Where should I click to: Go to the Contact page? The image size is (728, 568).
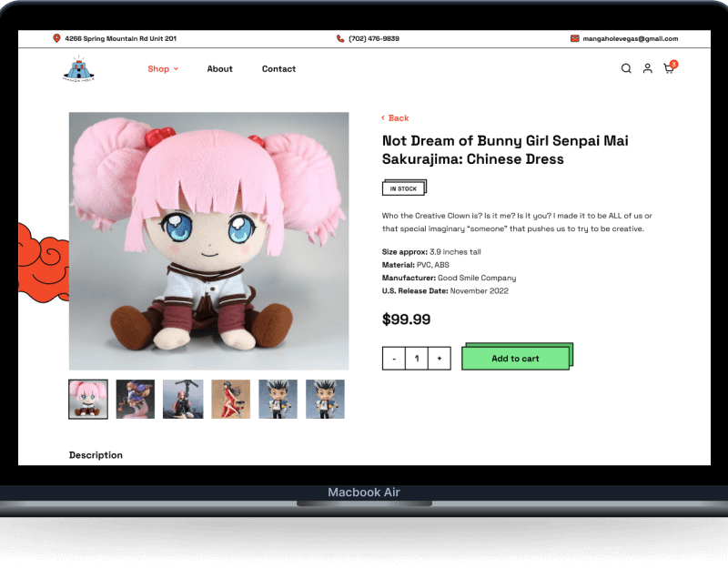(278, 69)
